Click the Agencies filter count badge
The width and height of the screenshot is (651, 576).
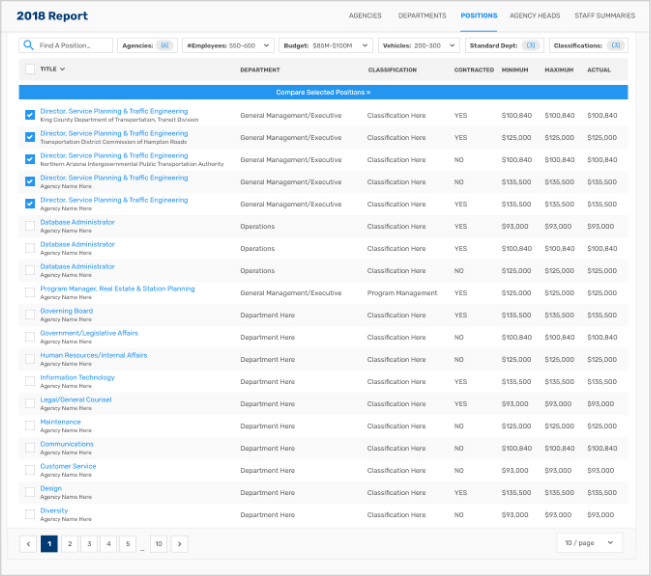[x=164, y=46]
